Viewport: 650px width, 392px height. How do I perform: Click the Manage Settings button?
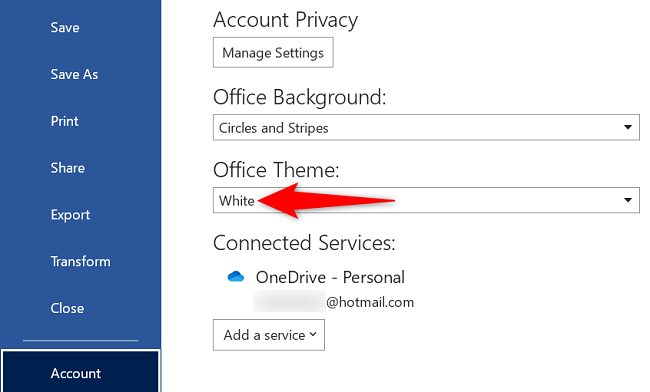[273, 53]
